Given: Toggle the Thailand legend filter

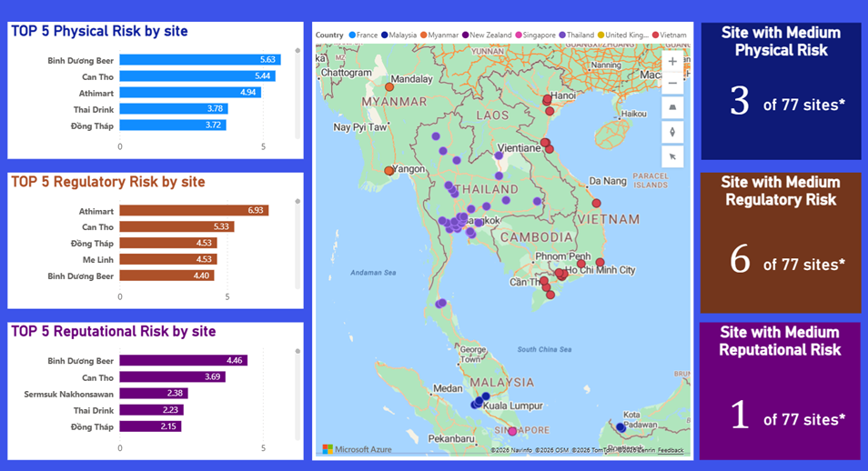Looking at the screenshot, I should click(576, 35).
